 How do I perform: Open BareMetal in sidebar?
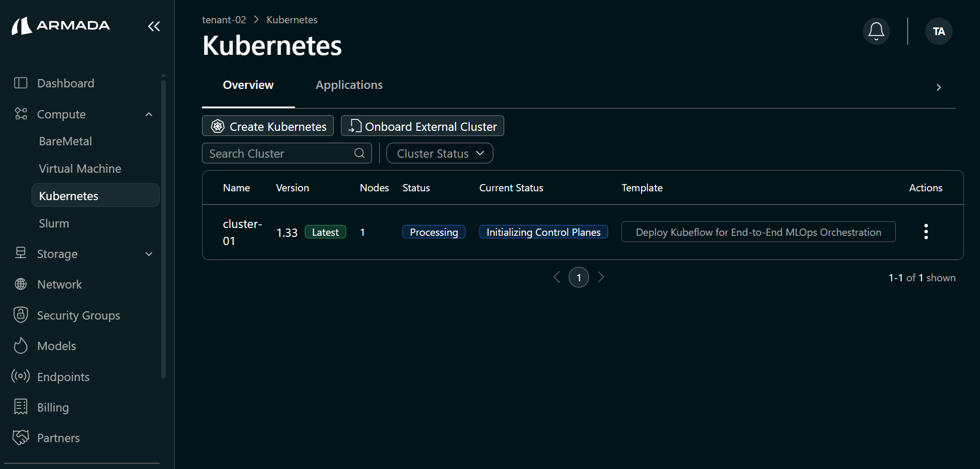66,141
